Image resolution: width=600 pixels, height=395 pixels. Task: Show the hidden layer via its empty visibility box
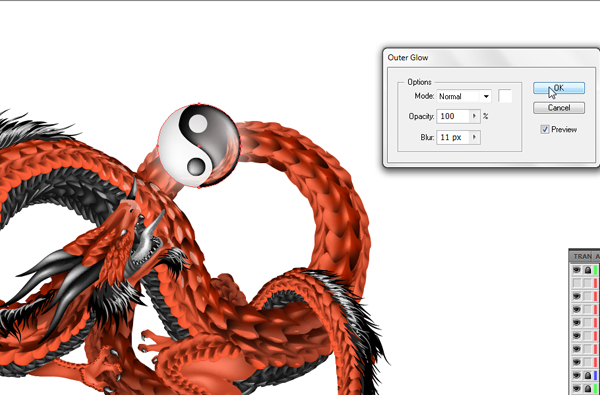click(x=576, y=283)
